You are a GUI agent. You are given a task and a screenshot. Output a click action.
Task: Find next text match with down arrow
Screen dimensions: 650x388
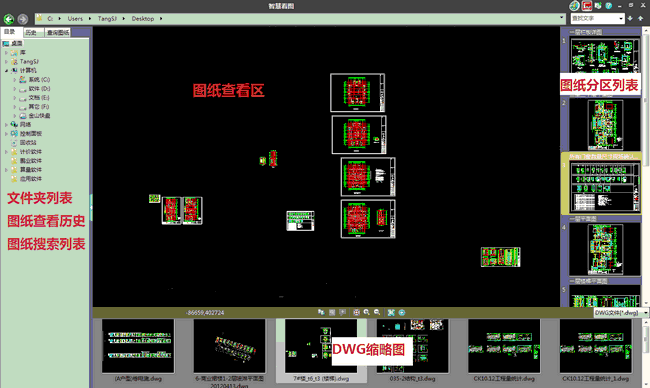[630, 19]
